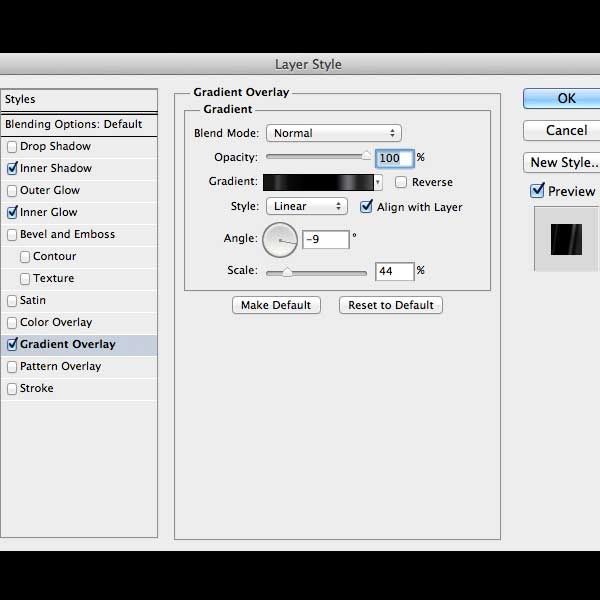The image size is (600, 600).
Task: Open the Stroke settings row
Action: click(x=79, y=389)
